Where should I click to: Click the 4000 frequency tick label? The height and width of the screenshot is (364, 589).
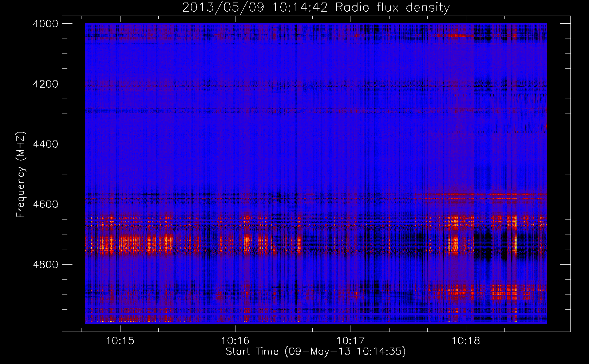46,24
